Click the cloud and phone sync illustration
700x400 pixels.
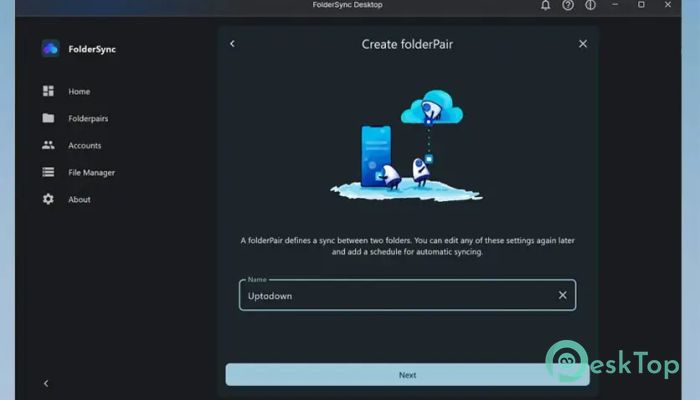406,146
